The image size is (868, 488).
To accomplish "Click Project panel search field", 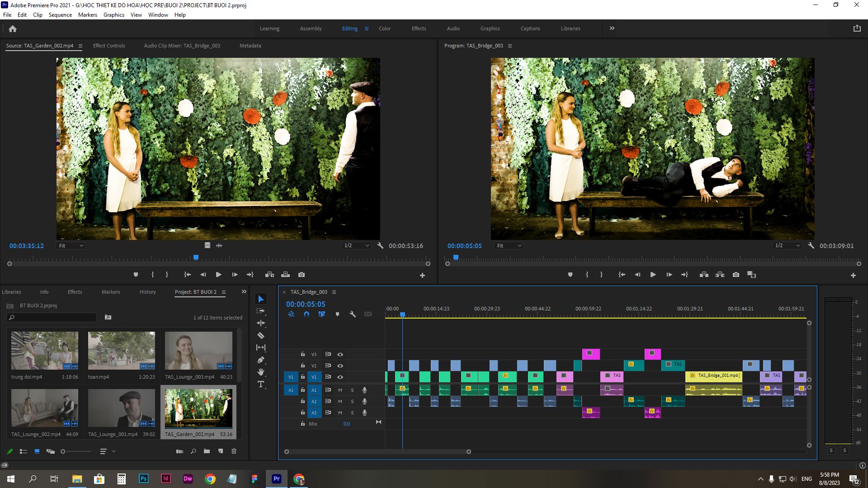I will pyautogui.click(x=52, y=318).
